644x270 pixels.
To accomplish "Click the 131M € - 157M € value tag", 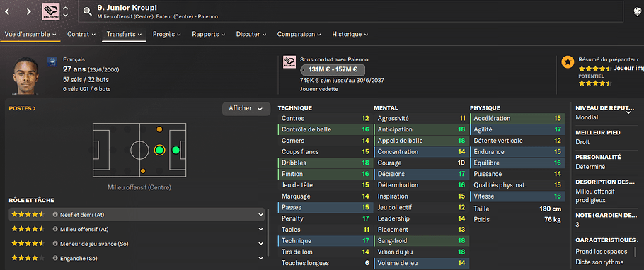I will pos(333,69).
